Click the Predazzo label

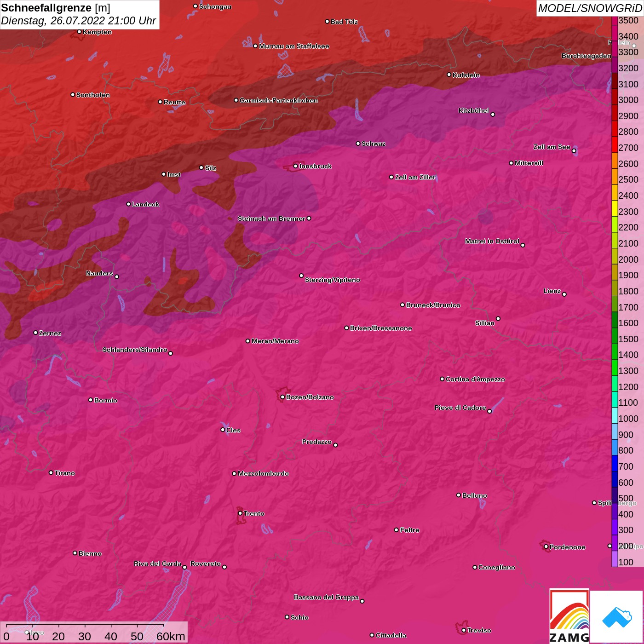click(317, 442)
